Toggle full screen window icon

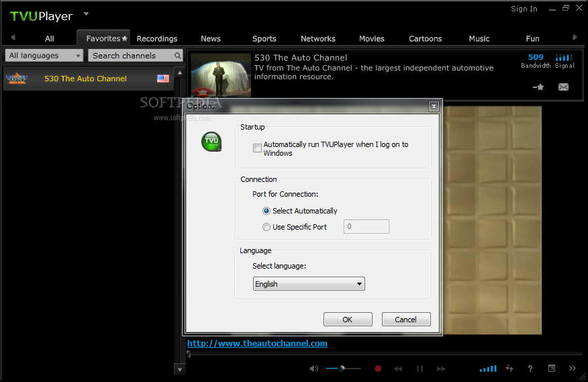tap(552, 369)
